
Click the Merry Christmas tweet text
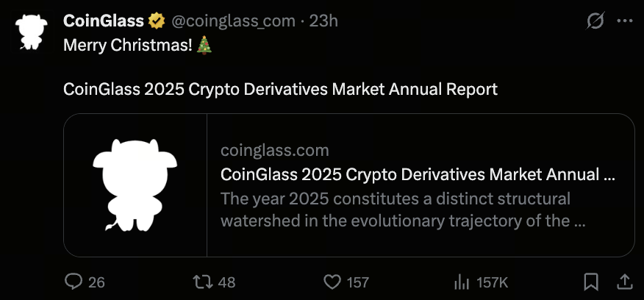point(129,45)
